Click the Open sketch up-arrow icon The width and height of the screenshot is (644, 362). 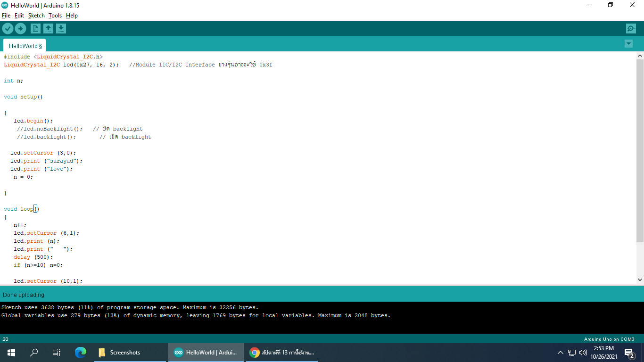click(x=48, y=29)
